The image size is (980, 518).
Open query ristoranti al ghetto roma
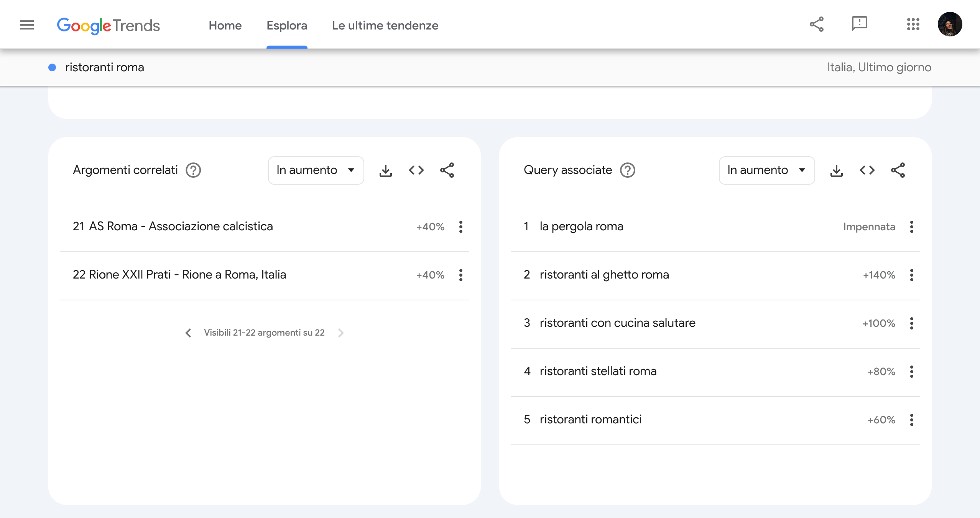click(604, 275)
